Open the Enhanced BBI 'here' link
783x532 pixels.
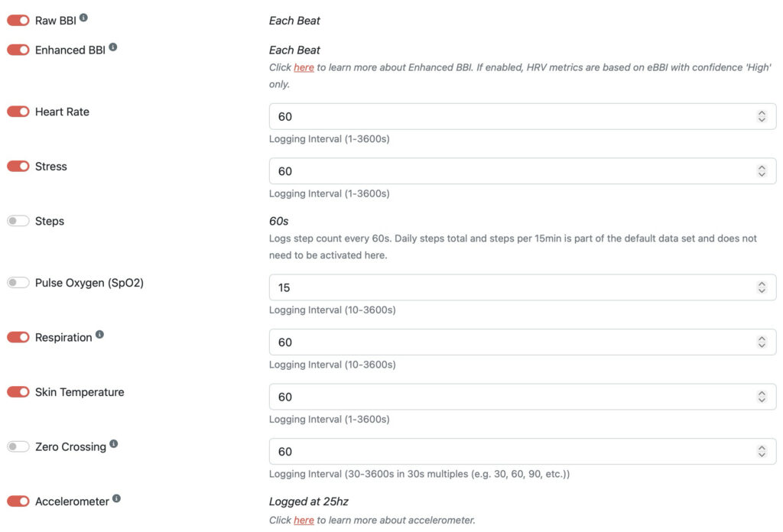(x=304, y=67)
